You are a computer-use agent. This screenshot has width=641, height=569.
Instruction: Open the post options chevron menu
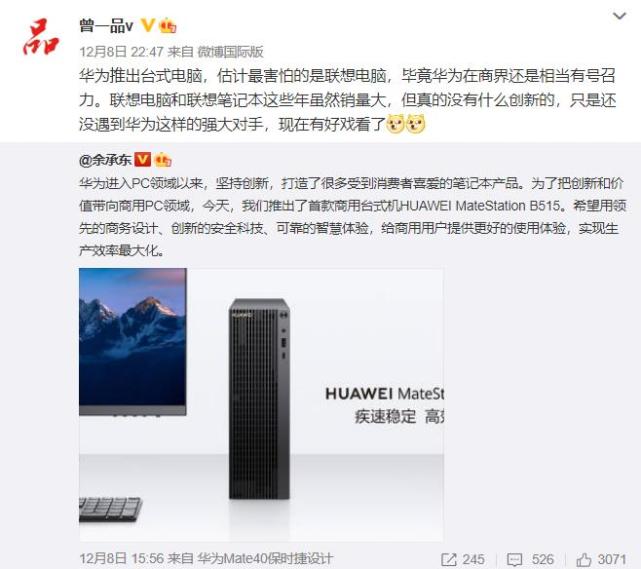coord(619,16)
